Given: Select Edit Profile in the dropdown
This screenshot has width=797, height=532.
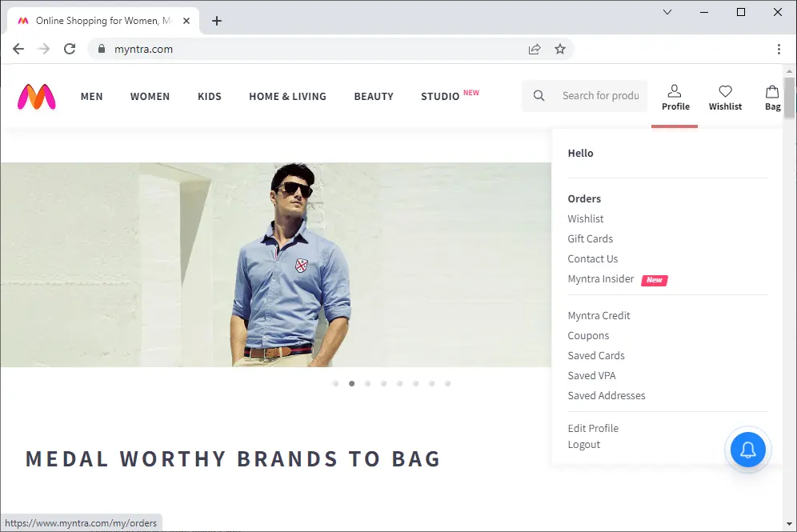Looking at the screenshot, I should (x=593, y=428).
